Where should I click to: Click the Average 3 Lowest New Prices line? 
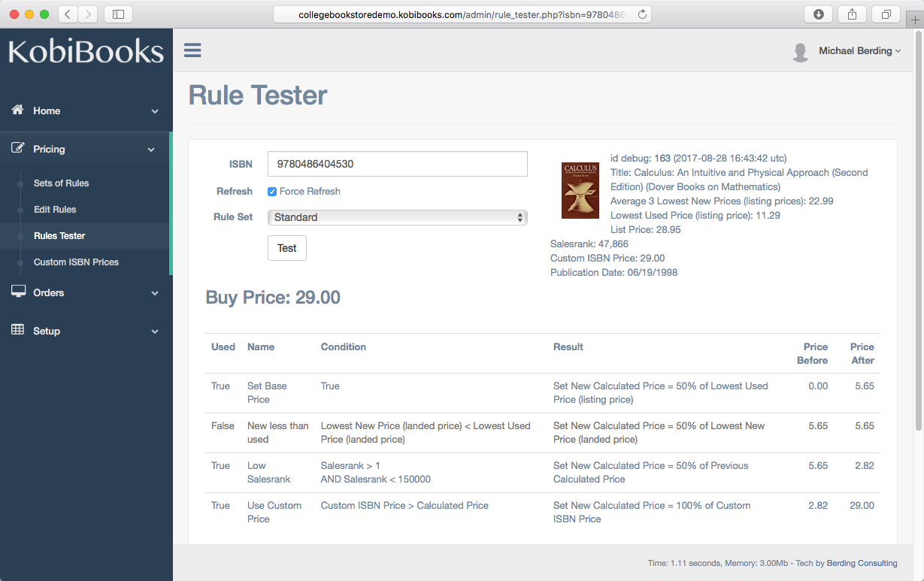click(722, 201)
